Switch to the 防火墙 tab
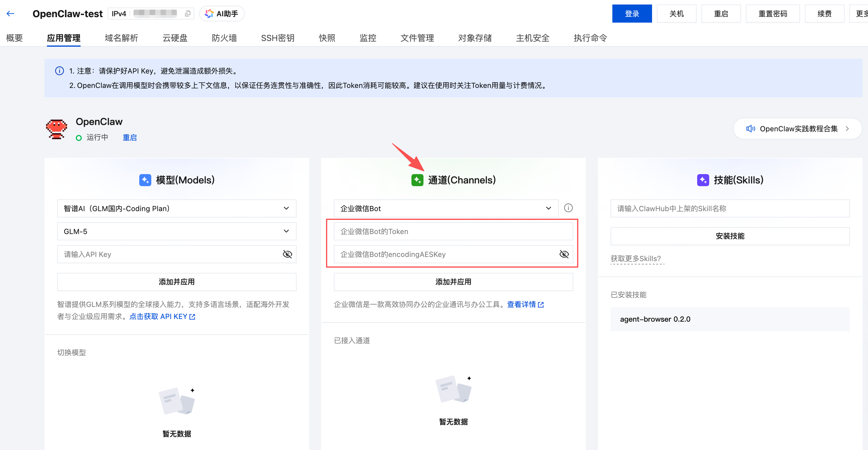This screenshot has width=868, height=450. [224, 38]
